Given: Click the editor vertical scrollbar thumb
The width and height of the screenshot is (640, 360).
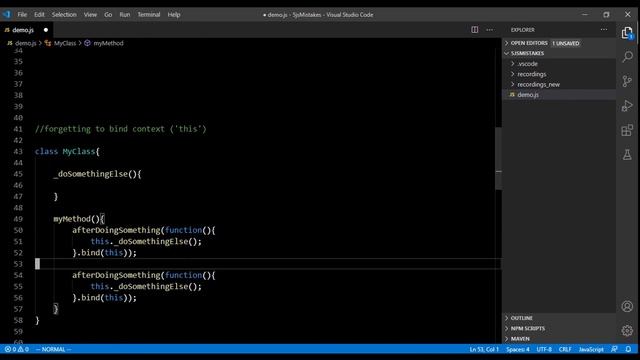Looking at the screenshot, I should click(498, 159).
